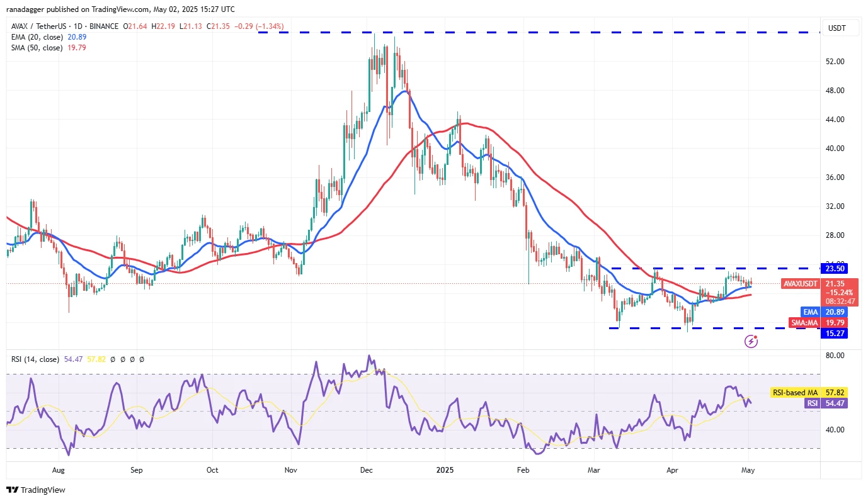Viewport: 868px width, 501px height.
Task: Click the 44.00 price axis label
Action: pyautogui.click(x=835, y=120)
